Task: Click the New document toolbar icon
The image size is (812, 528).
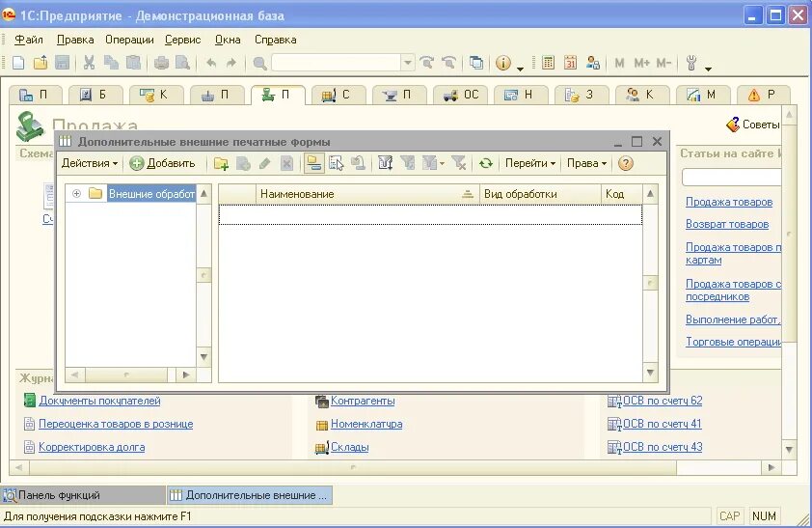Action: 18,63
